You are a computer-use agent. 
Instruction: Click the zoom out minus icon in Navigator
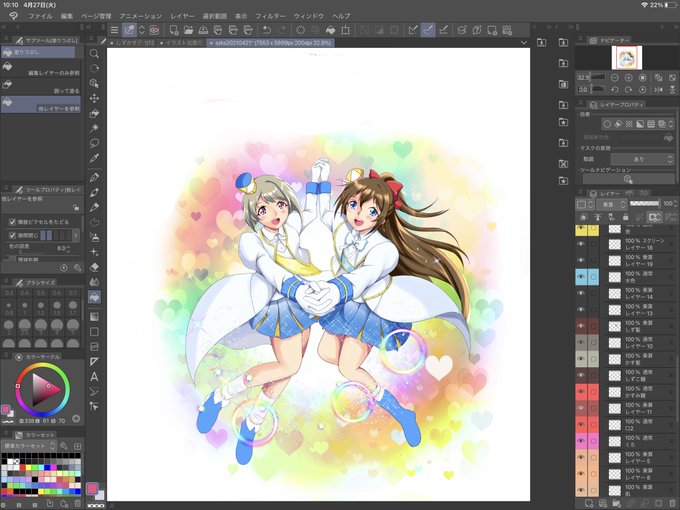click(x=615, y=78)
